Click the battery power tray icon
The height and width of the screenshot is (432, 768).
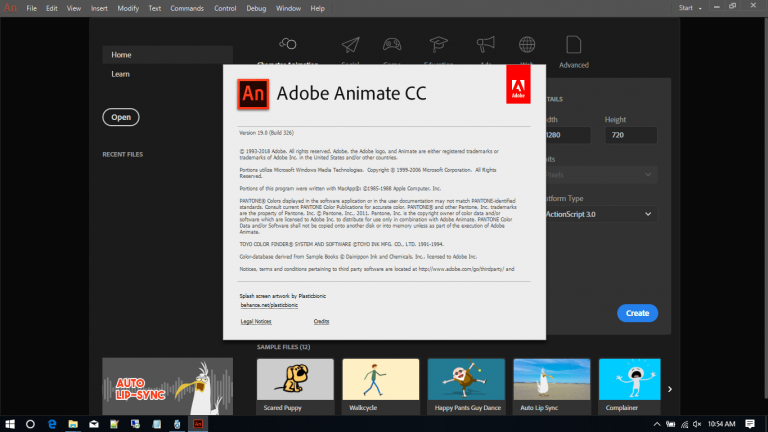671,424
